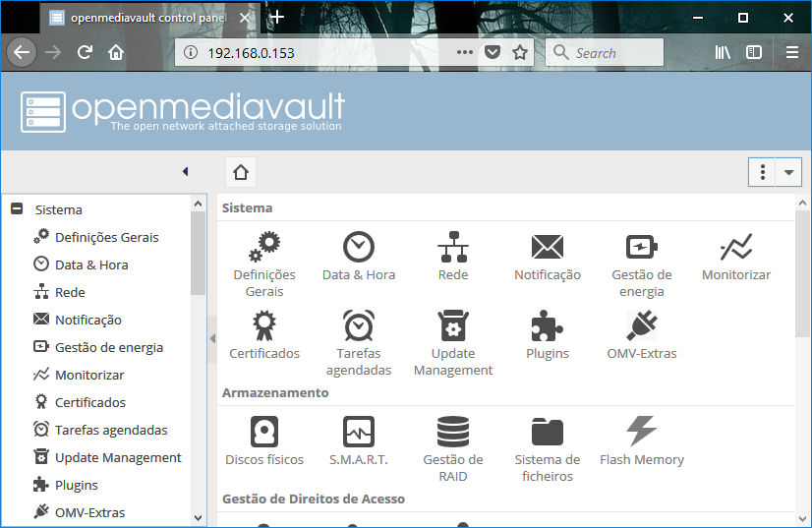The width and height of the screenshot is (812, 528).
Task: Show site information icon in address bar
Action: (x=191, y=52)
